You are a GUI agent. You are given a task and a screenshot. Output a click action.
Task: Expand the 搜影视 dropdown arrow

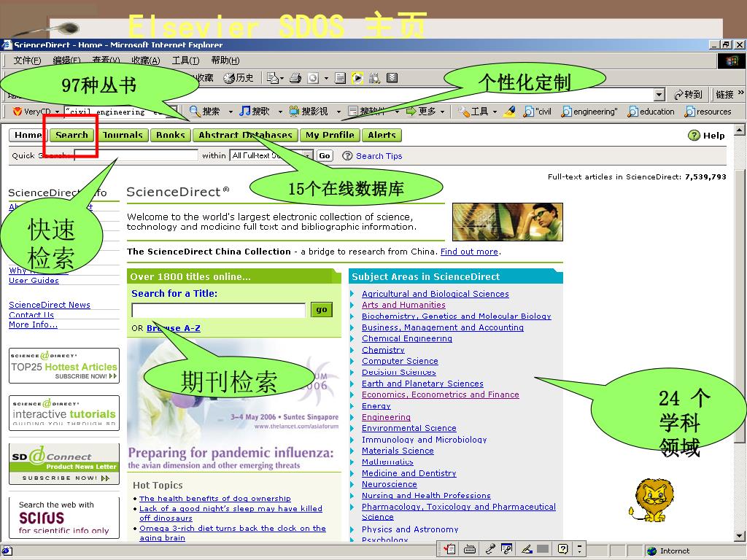click(x=338, y=112)
